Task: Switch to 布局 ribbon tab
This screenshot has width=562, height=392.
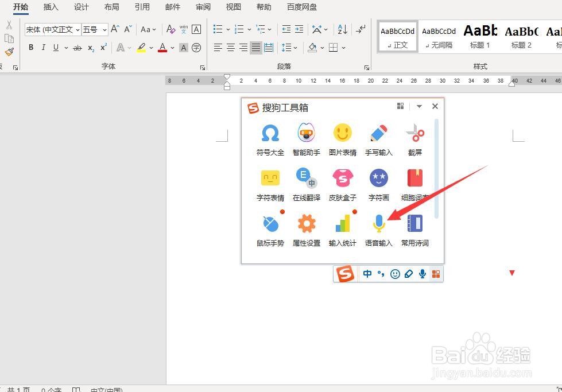Action: 111,7
